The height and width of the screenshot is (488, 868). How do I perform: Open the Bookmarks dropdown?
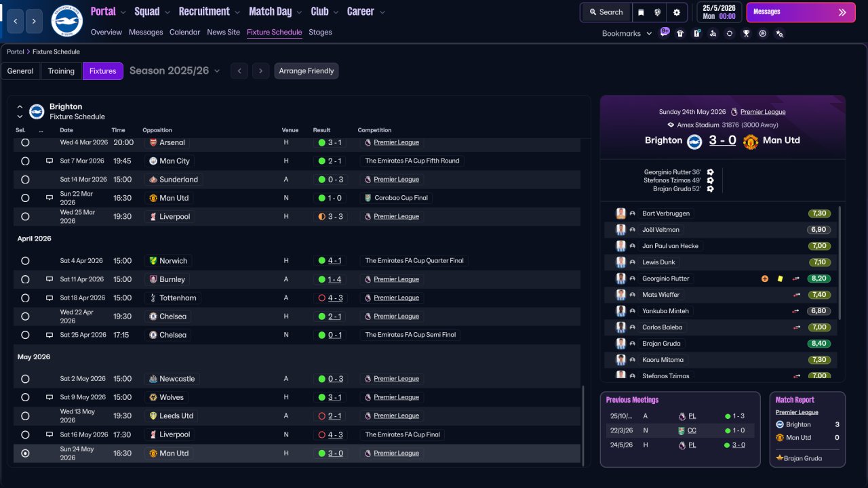[627, 33]
